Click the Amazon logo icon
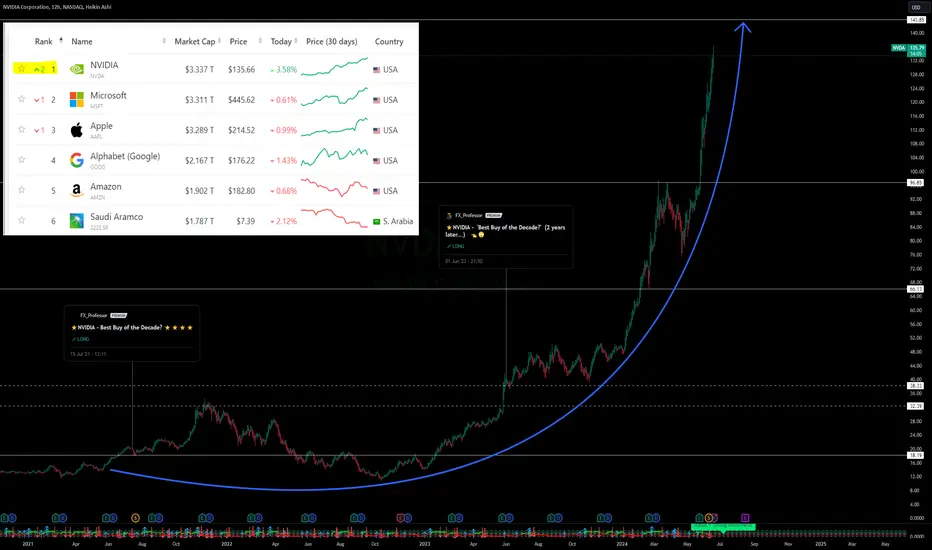This screenshot has height=550, width=932. 77,190
